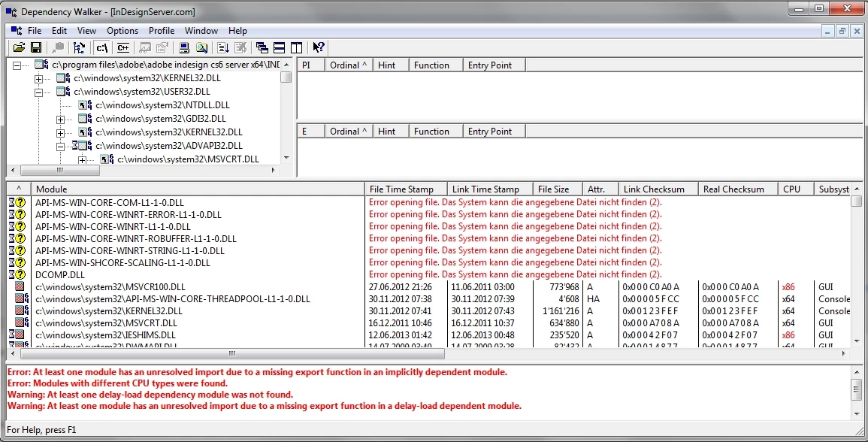
Task: Click red module icon for MSVCR100.DLL row
Action: pos(20,287)
